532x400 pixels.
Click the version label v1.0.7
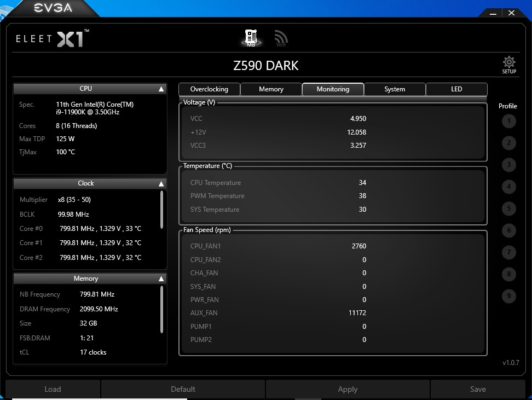point(511,363)
